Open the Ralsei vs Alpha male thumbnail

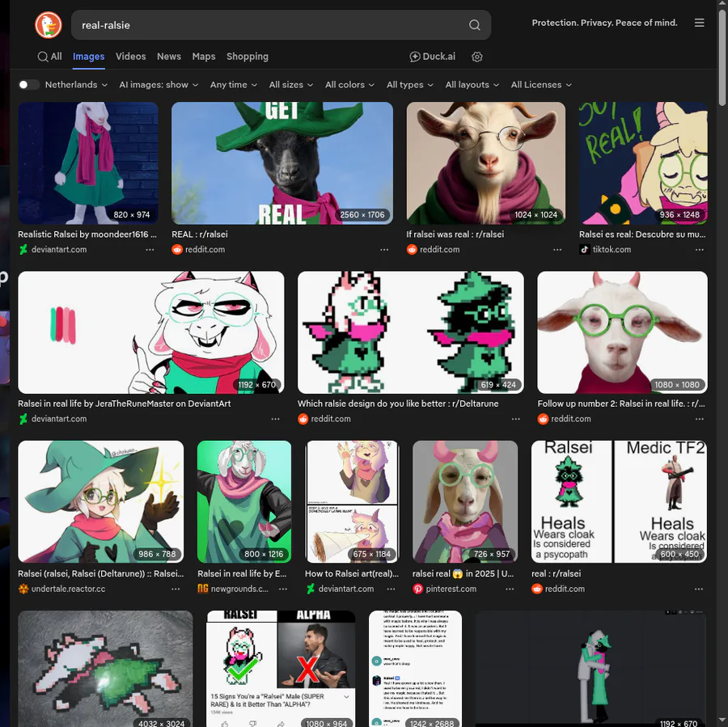pyautogui.click(x=281, y=669)
